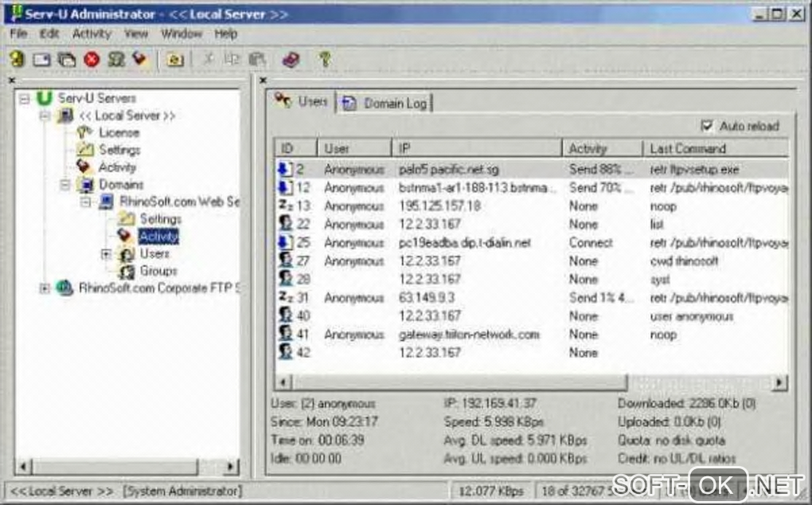The image size is (812, 505).
Task: Close the right activity panel with its x
Action: click(263, 80)
